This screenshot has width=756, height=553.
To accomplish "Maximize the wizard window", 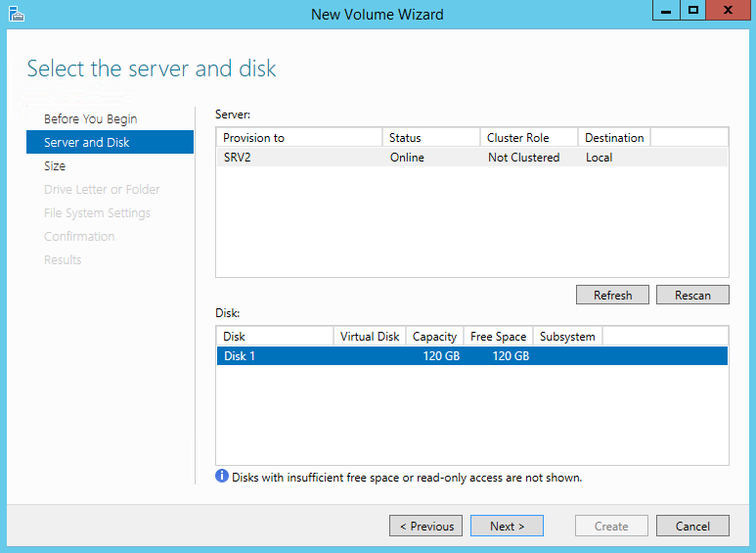I will coord(693,10).
